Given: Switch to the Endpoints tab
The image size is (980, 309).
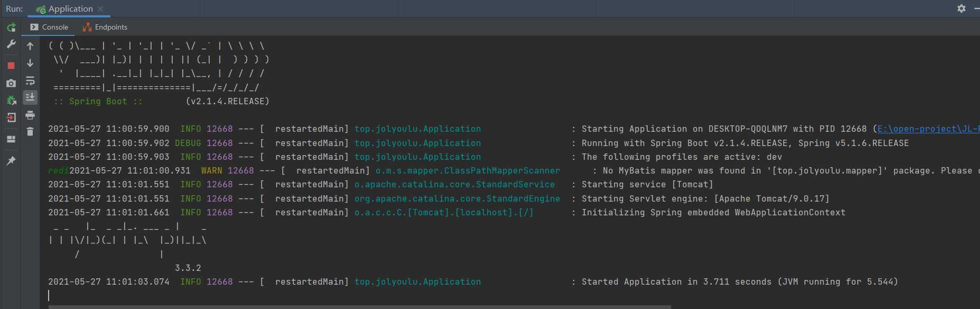Looking at the screenshot, I should (x=105, y=27).
